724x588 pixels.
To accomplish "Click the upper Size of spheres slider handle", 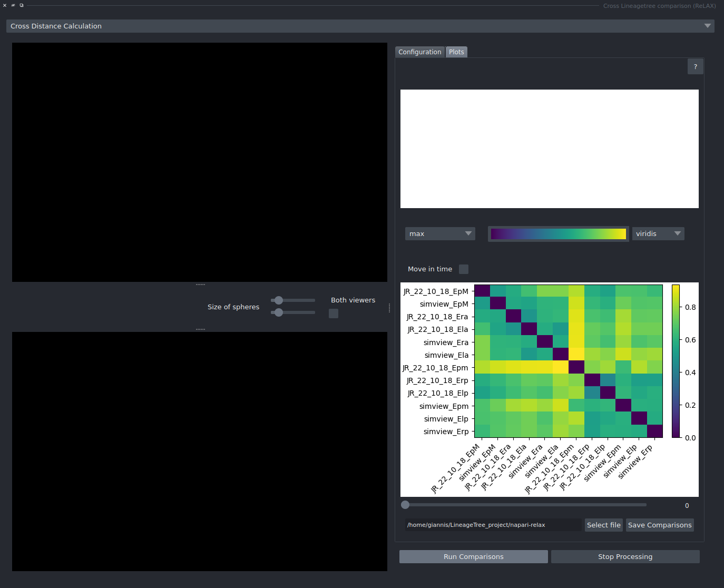I will pyautogui.click(x=278, y=299).
